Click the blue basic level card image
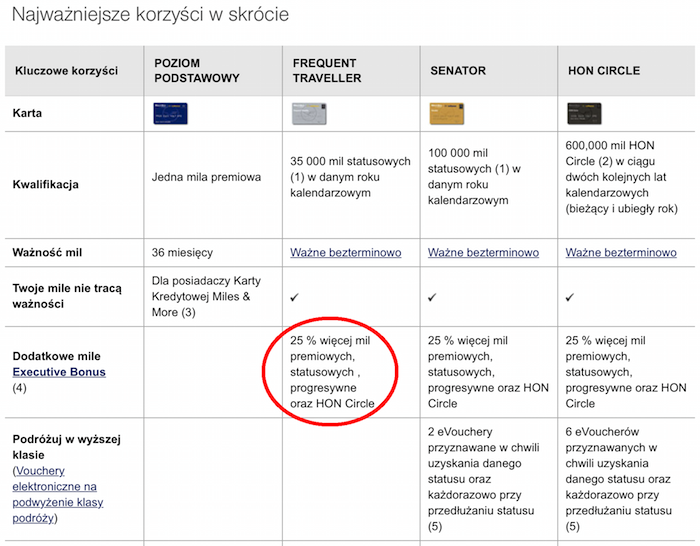Image resolution: width=700 pixels, height=546 pixels. [x=171, y=113]
